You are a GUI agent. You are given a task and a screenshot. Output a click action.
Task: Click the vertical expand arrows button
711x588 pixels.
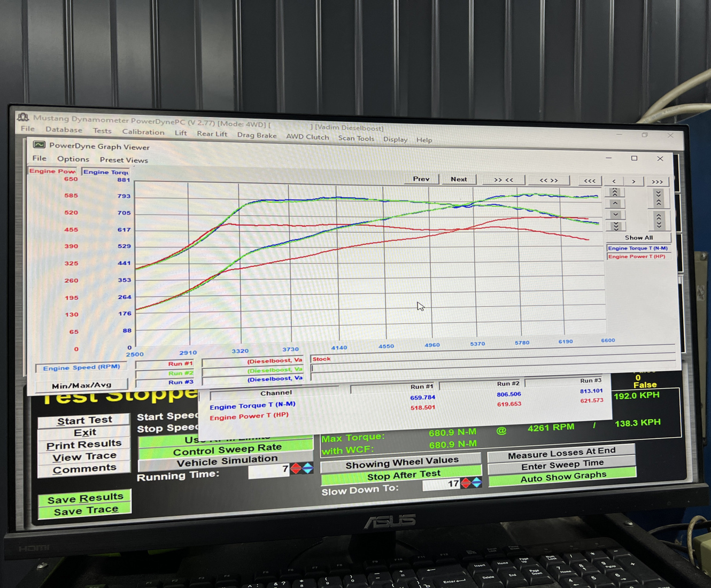pyautogui.click(x=659, y=221)
